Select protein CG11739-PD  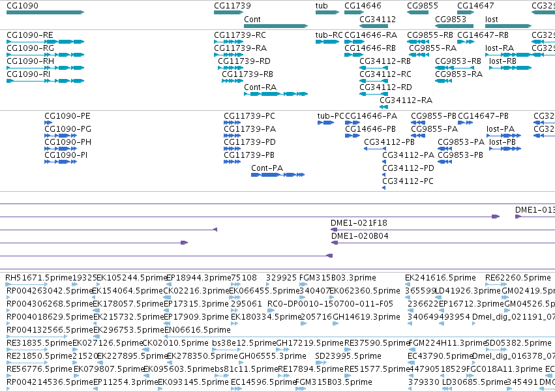point(232,149)
